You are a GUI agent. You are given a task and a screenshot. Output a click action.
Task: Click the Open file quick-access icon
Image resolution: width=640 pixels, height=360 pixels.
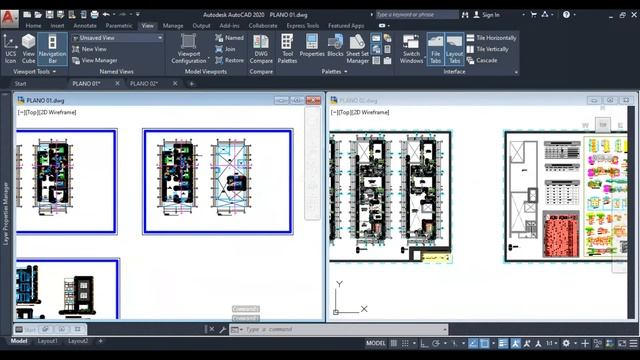(38, 15)
